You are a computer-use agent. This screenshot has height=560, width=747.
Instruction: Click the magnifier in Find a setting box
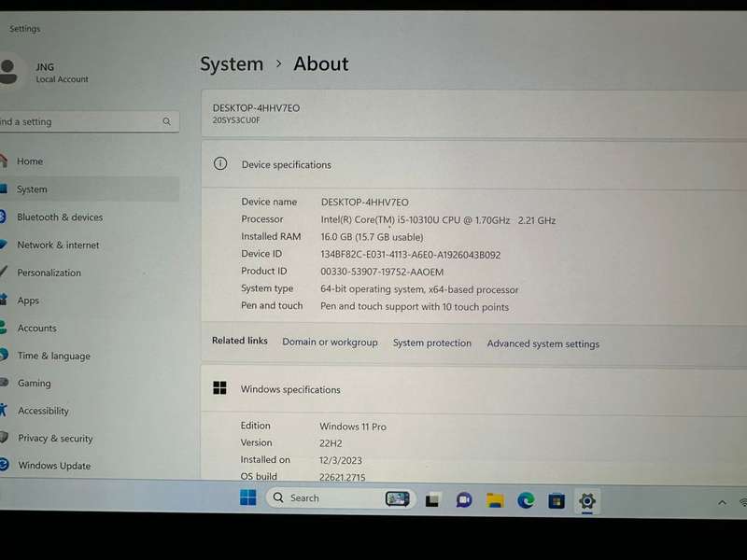click(x=167, y=121)
